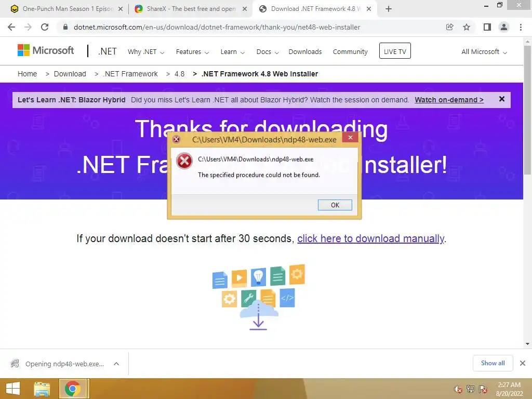Expand ndp48-web.exe download options arrow
This screenshot has width=532, height=399.
tap(116, 364)
